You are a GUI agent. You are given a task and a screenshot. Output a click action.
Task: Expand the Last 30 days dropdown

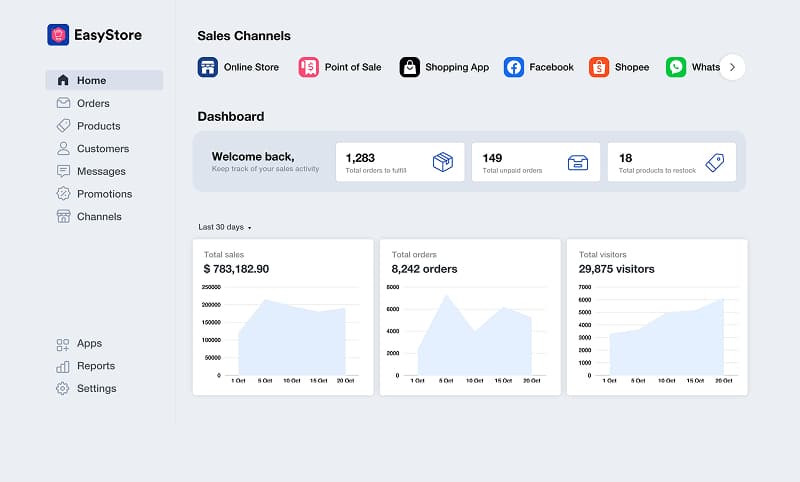[x=225, y=227]
